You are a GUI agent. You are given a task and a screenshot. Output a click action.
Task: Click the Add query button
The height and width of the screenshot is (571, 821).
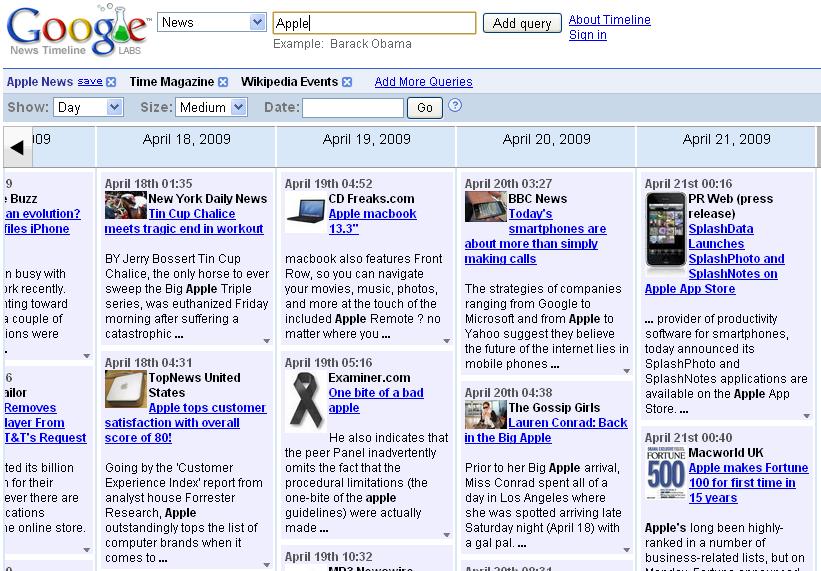tap(522, 23)
